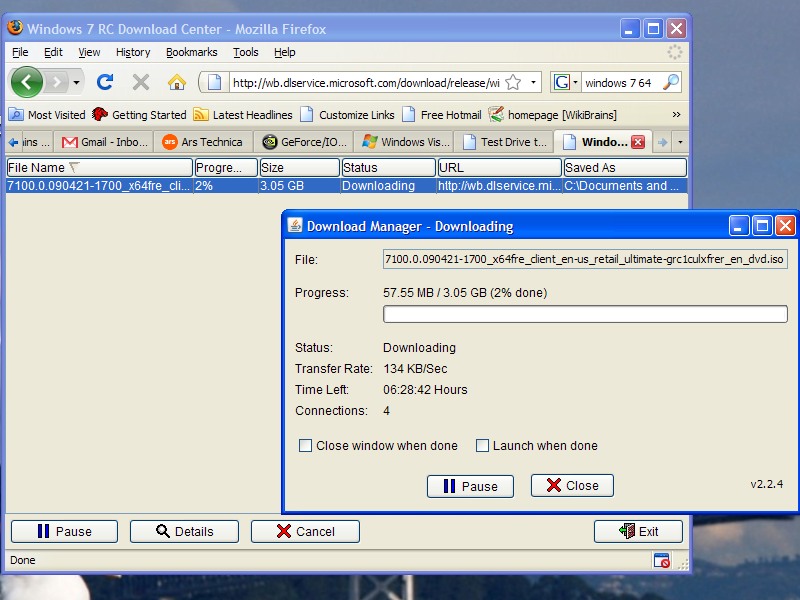The height and width of the screenshot is (600, 800).
Task: Pause download in Download Manager dialog
Action: 470,486
